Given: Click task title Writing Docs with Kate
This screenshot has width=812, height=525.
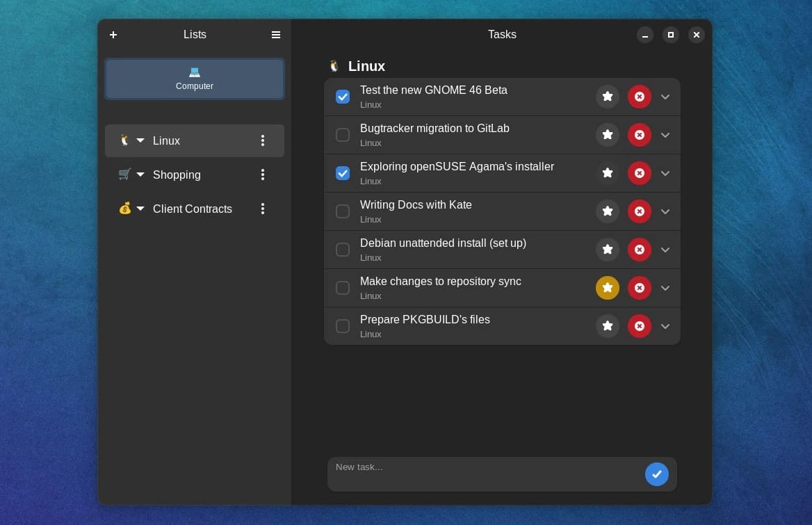Looking at the screenshot, I should click(x=416, y=205).
